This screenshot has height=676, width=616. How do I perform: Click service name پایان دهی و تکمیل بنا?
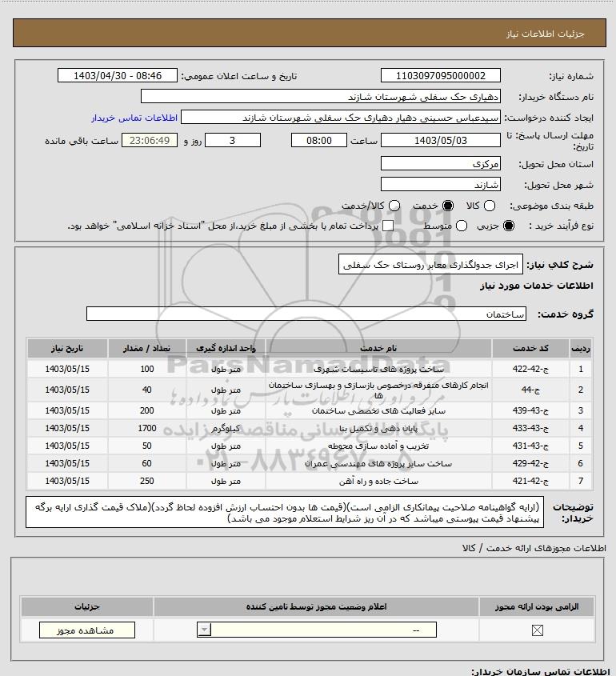[378, 428]
